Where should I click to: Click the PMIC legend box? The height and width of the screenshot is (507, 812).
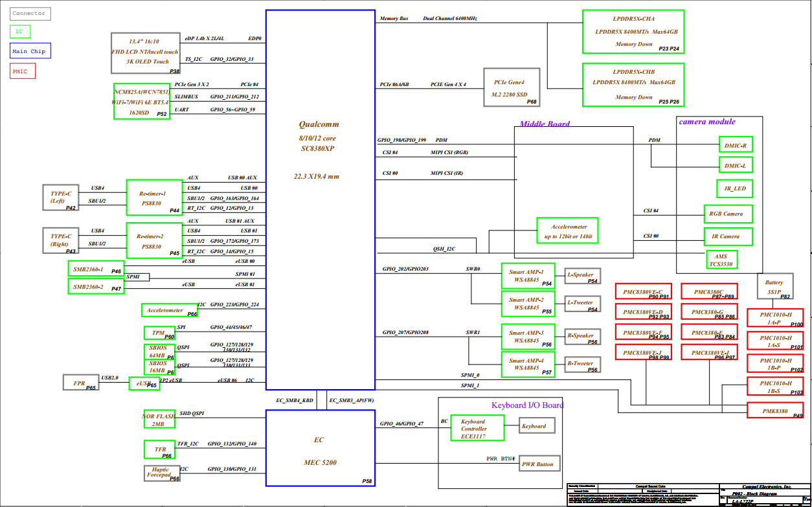click(23, 71)
